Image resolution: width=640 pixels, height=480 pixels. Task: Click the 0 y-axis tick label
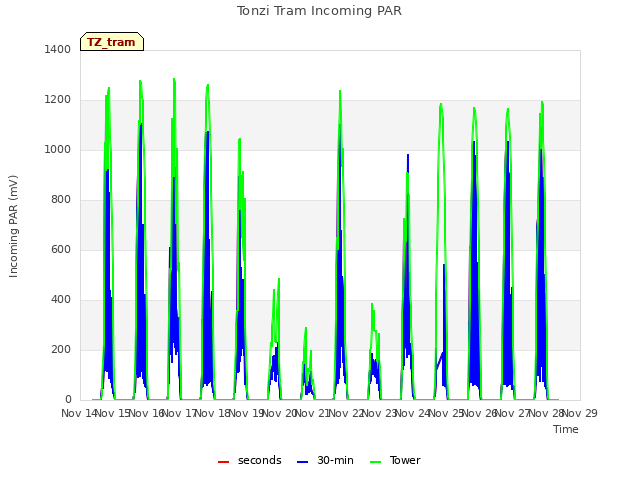(x=68, y=400)
